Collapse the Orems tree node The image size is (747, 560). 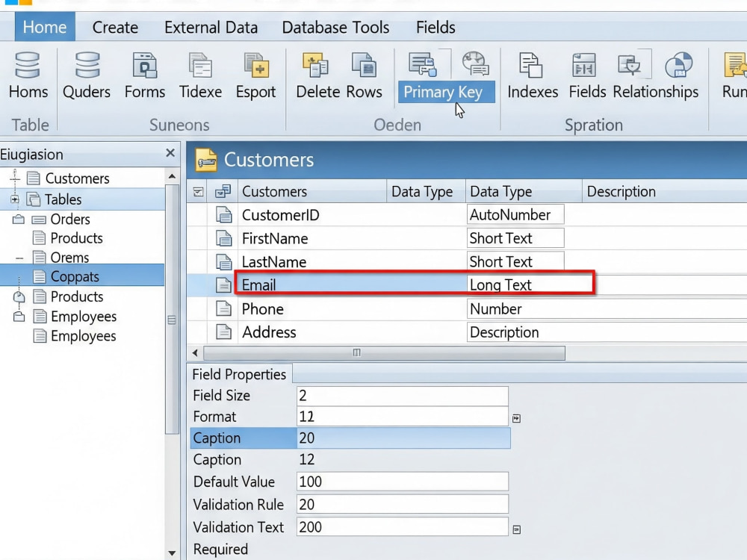point(19,258)
